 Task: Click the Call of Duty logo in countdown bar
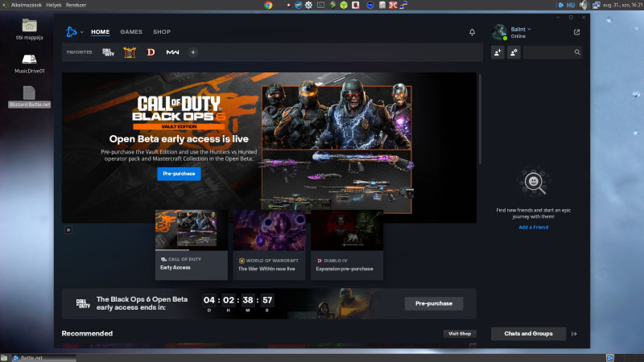click(x=83, y=303)
